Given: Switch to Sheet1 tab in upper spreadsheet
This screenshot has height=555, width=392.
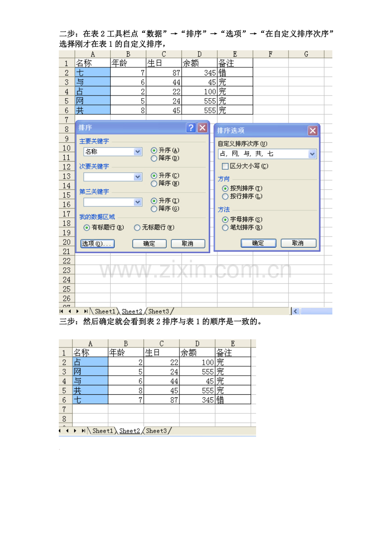Looking at the screenshot, I should (x=105, y=312).
